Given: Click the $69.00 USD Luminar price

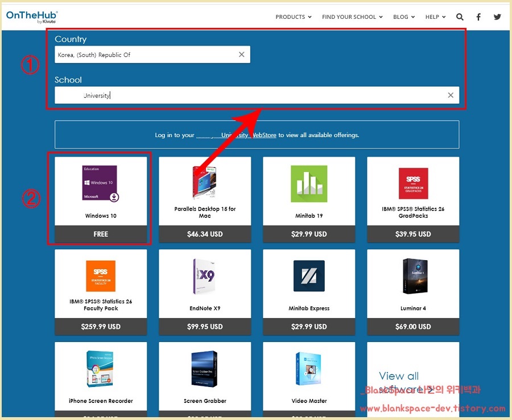Looking at the screenshot, I should coord(413,326).
